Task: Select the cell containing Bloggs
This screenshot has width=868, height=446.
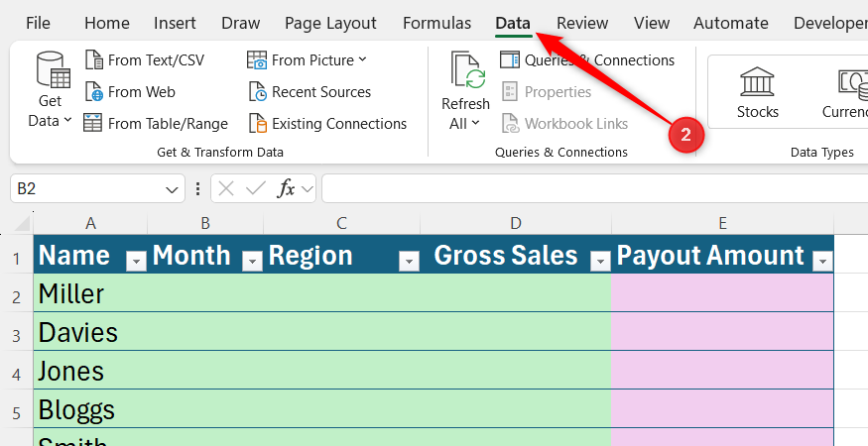Action: [90, 409]
